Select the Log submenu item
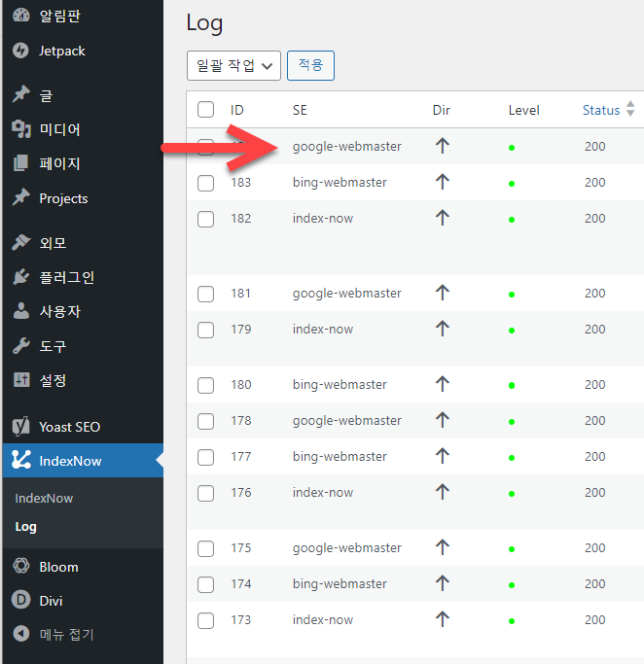This screenshot has width=644, height=664. click(x=26, y=527)
